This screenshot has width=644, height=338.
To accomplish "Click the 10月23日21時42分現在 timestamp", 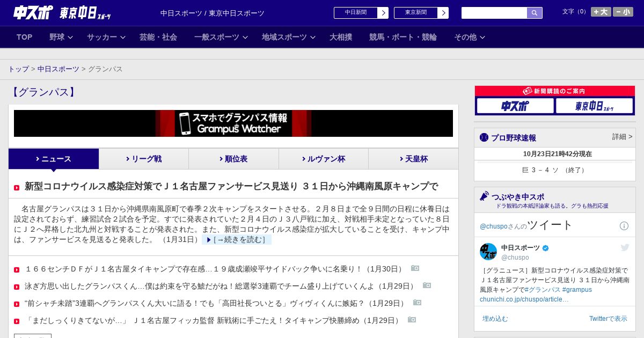I will tap(558, 154).
